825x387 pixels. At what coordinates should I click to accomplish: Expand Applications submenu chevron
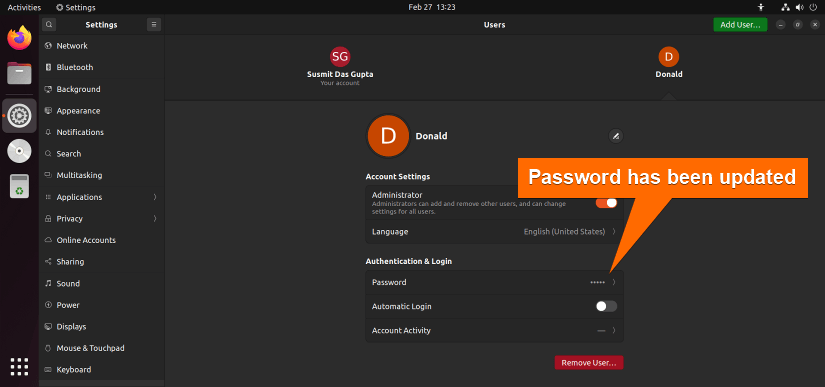tap(155, 197)
